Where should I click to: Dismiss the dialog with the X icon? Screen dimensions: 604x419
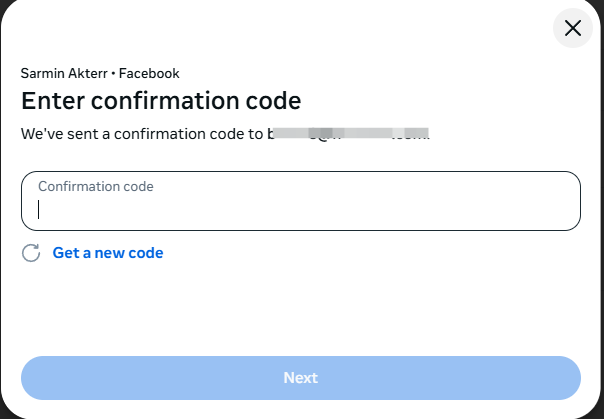click(573, 28)
